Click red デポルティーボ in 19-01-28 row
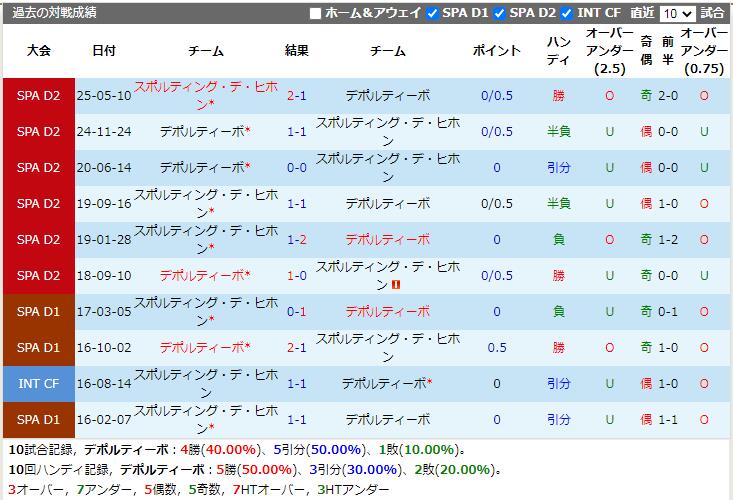This screenshot has height=500, width=733. click(388, 240)
